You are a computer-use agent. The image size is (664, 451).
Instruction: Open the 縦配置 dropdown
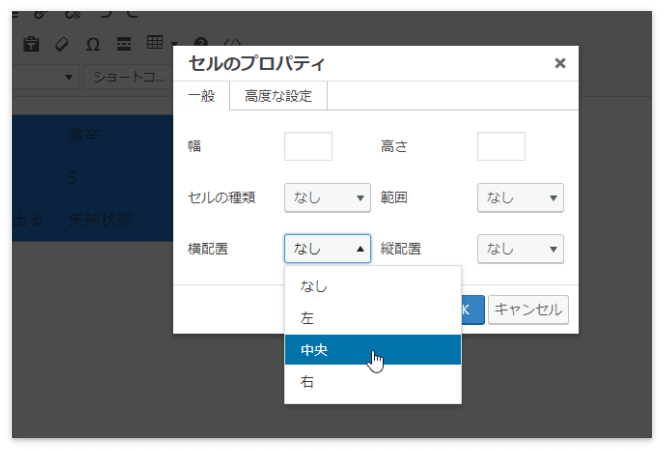[x=520, y=249]
